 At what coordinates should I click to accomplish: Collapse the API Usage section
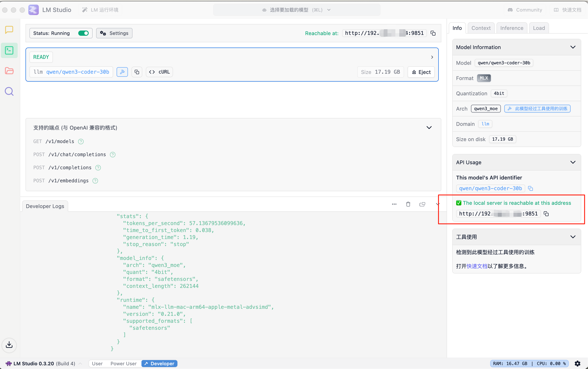pyautogui.click(x=573, y=162)
